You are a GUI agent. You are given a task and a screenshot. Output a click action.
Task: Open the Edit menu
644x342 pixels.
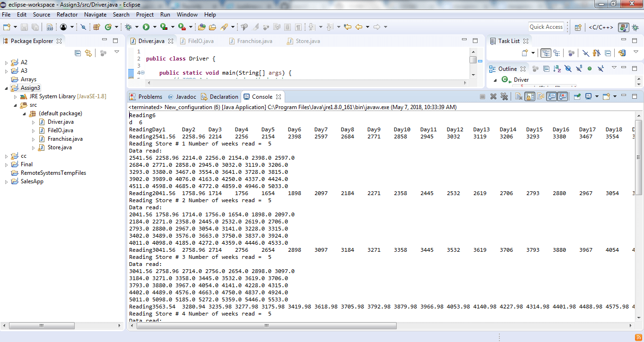coord(22,15)
